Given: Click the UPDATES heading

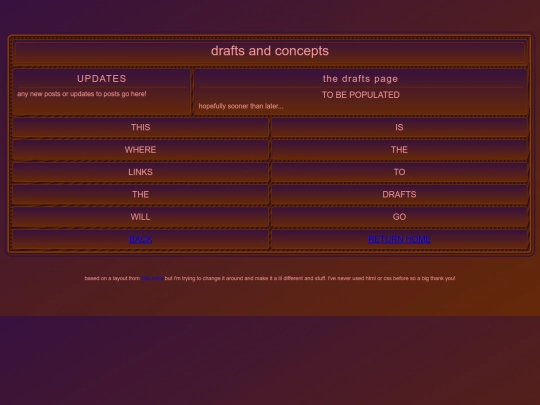Looking at the screenshot, I should click(x=102, y=79).
